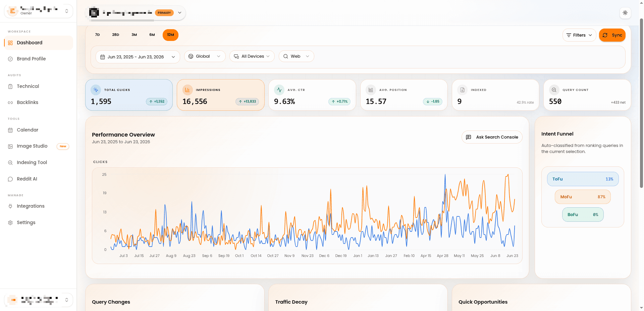Open Indexing Tool page

(x=39, y=162)
